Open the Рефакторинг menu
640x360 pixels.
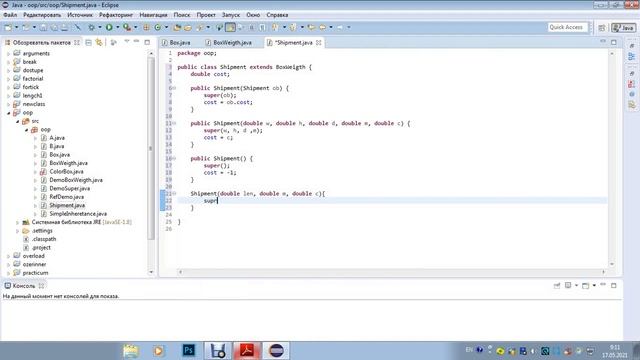click(116, 15)
